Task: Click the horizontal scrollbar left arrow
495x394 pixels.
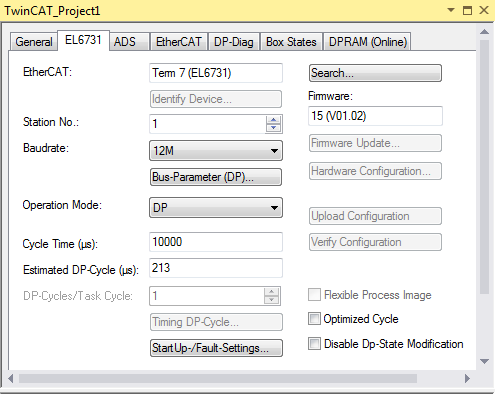Action: pyautogui.click(x=11, y=378)
